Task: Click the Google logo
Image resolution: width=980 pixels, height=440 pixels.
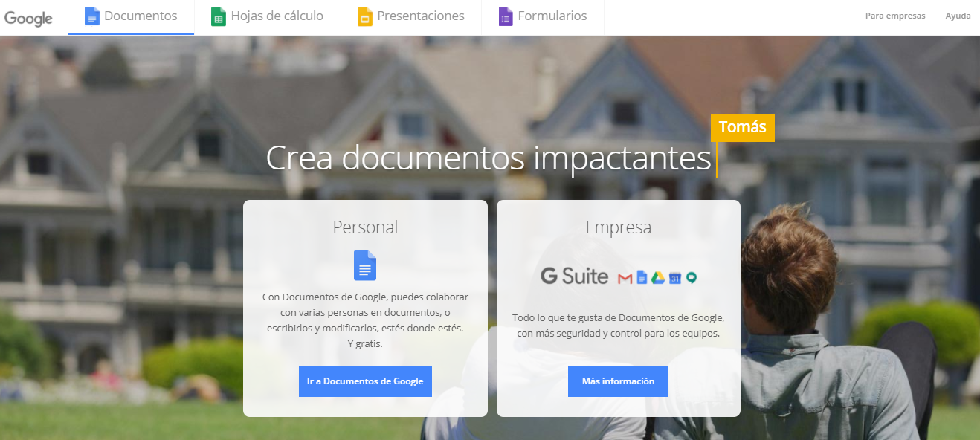Action: click(x=28, y=19)
